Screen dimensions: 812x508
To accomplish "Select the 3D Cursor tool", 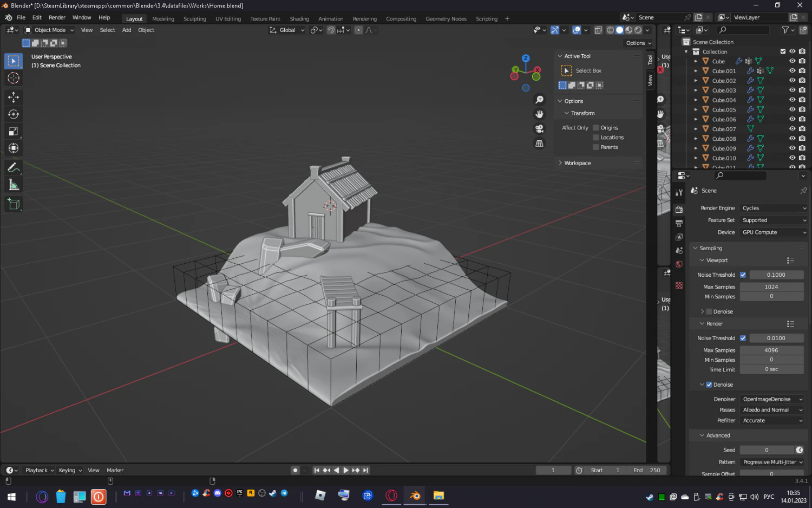I will click(x=14, y=78).
